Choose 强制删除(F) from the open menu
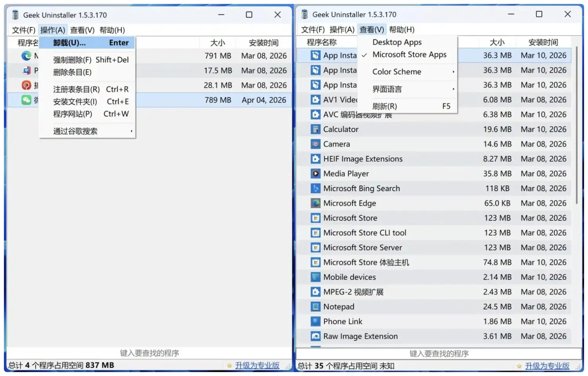Image resolution: width=588 pixels, height=376 pixels. pos(87,60)
